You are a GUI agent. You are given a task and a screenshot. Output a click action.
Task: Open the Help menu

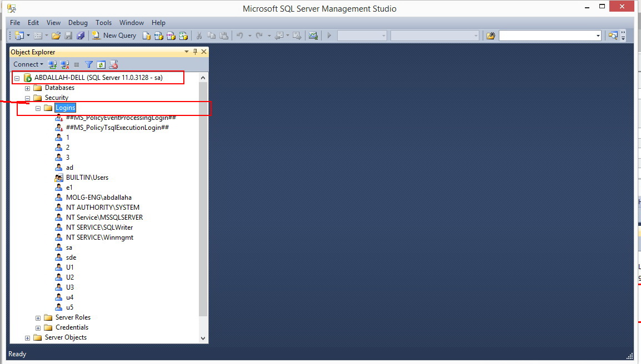(x=158, y=22)
